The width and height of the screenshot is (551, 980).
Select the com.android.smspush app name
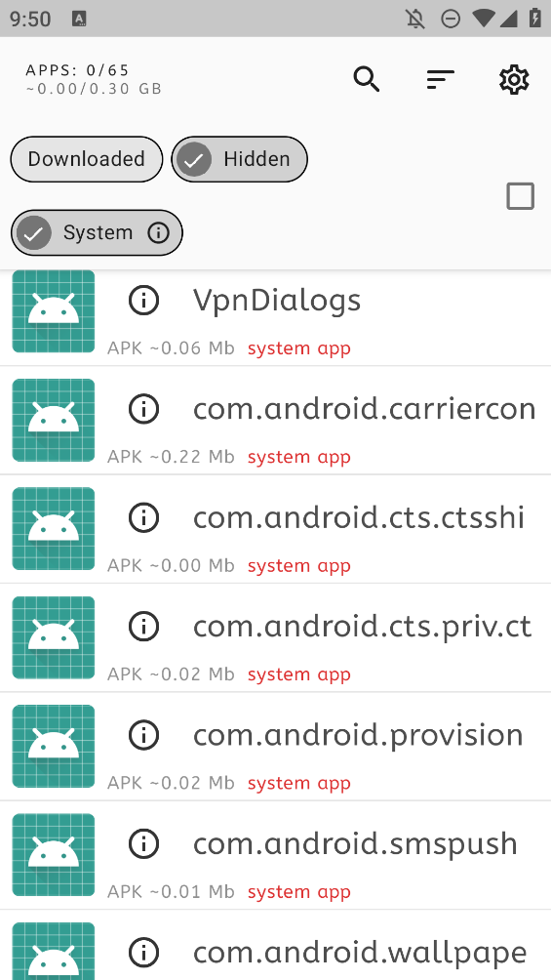pos(355,844)
